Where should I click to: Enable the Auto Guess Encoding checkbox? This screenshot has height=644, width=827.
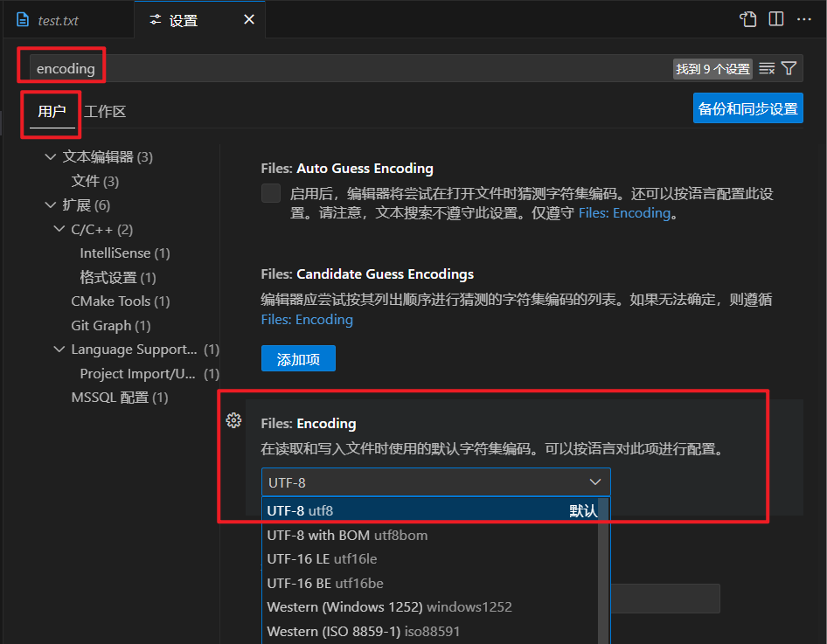(x=271, y=193)
